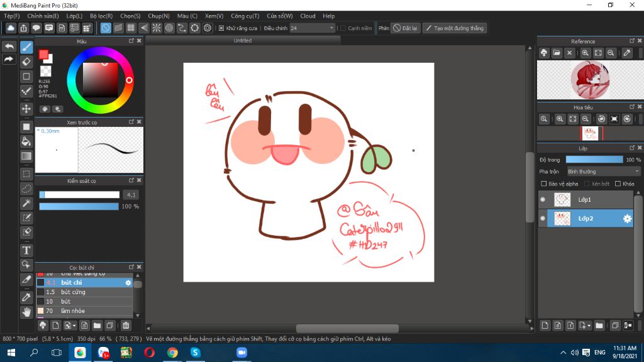Open Skype from the taskbar
The image size is (644, 362).
196,353
